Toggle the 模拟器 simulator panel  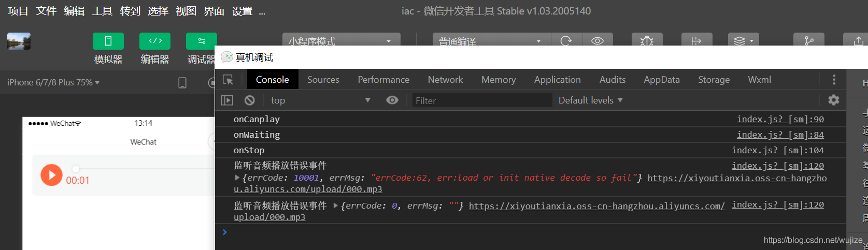[108, 41]
